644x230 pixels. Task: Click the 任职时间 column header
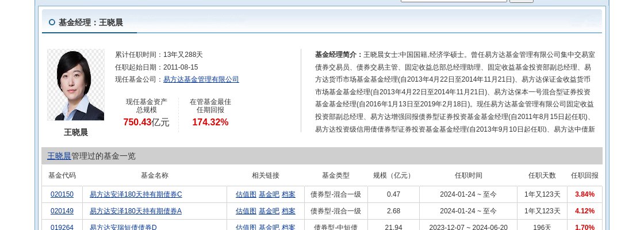click(x=468, y=175)
